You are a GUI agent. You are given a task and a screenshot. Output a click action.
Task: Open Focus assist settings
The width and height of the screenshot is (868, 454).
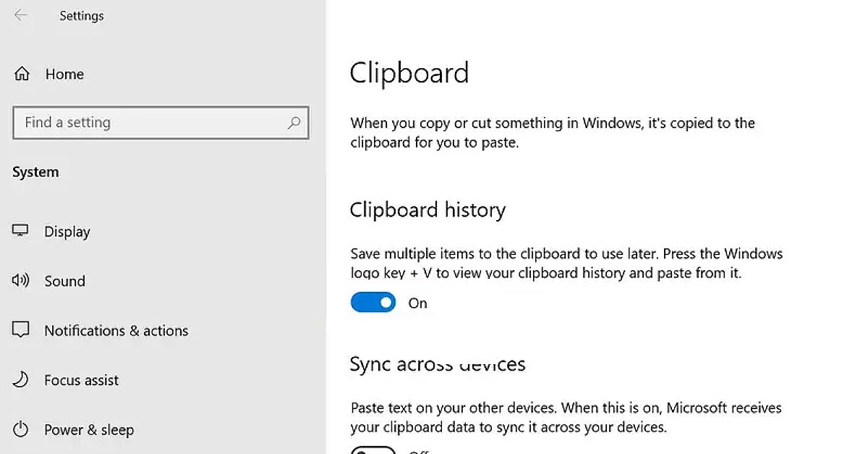82,379
